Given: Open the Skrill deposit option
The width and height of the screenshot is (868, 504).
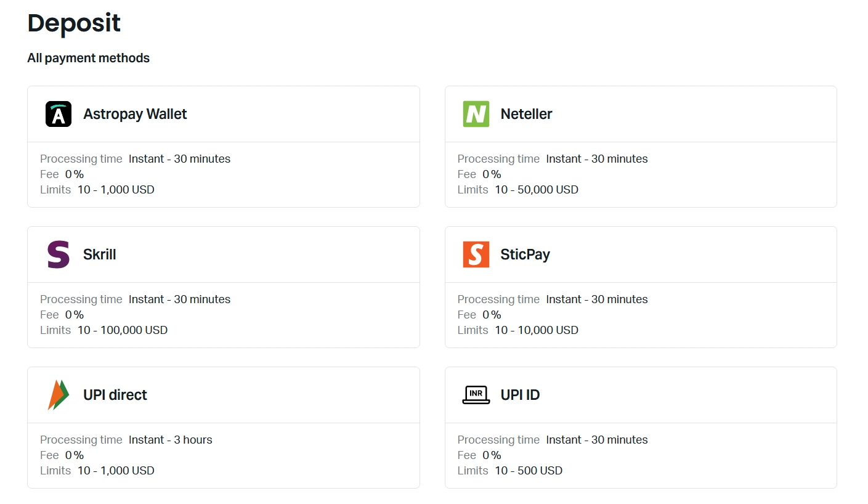Looking at the screenshot, I should pyautogui.click(x=99, y=254).
